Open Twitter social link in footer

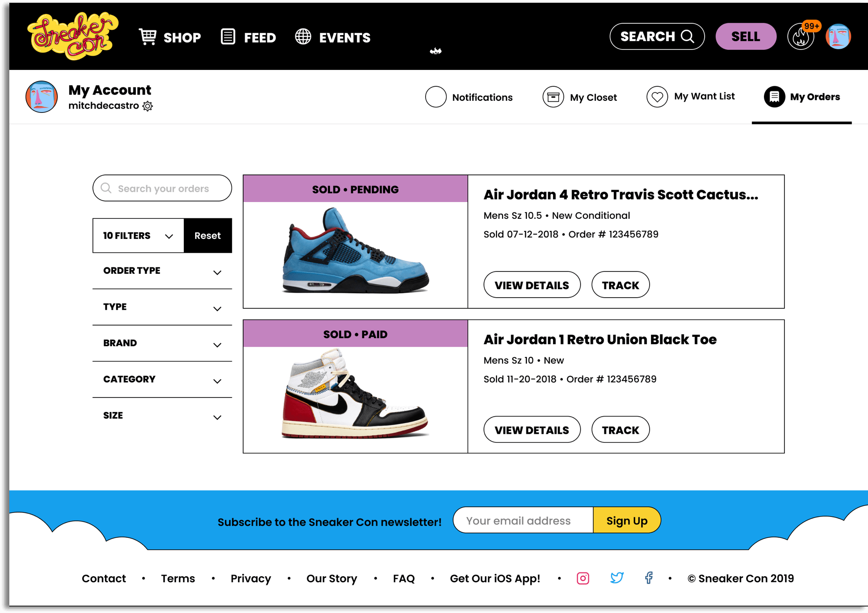pyautogui.click(x=616, y=578)
